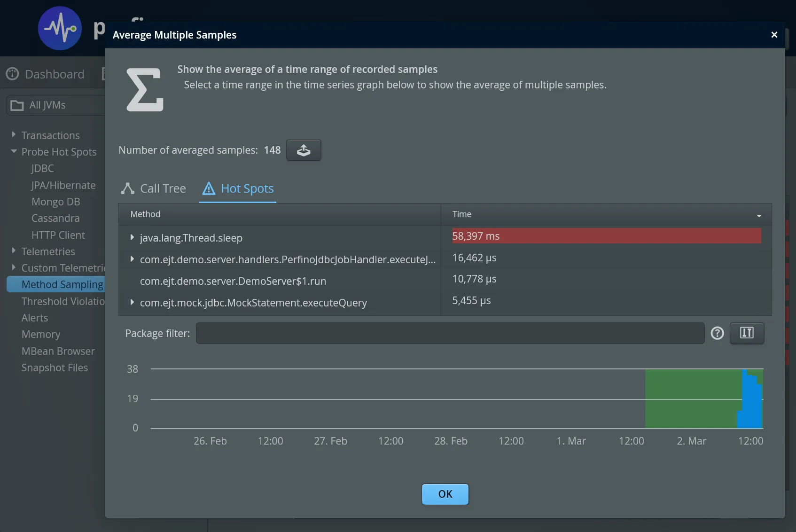This screenshot has height=532, width=796.
Task: Select Method Sampling in the sidebar
Action: [62, 284]
